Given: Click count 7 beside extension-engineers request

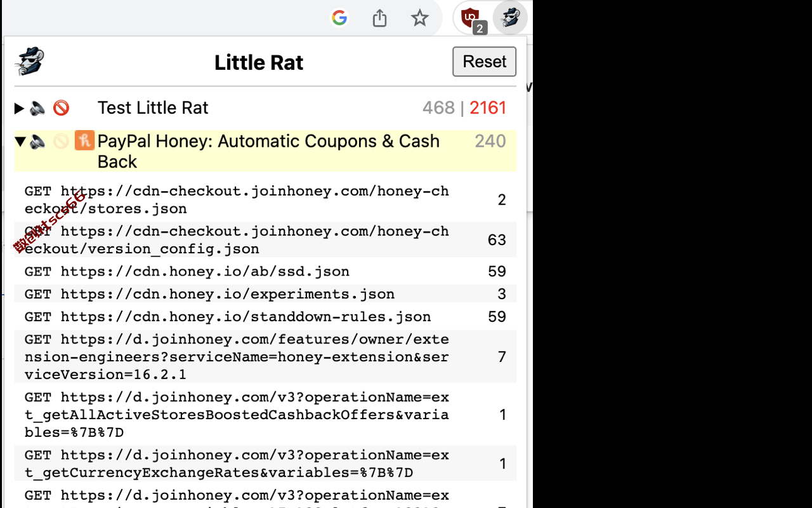Looking at the screenshot, I should pos(502,357).
